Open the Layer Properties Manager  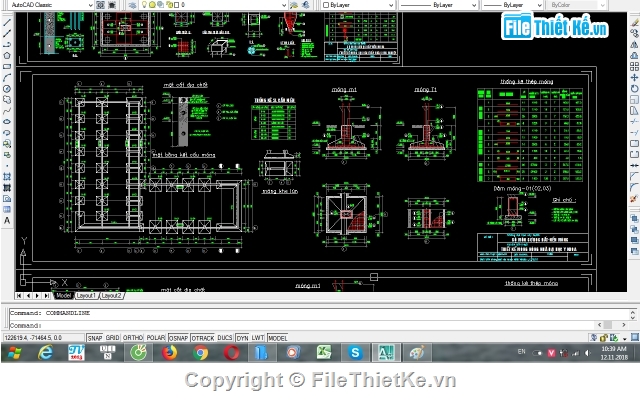(132, 5)
